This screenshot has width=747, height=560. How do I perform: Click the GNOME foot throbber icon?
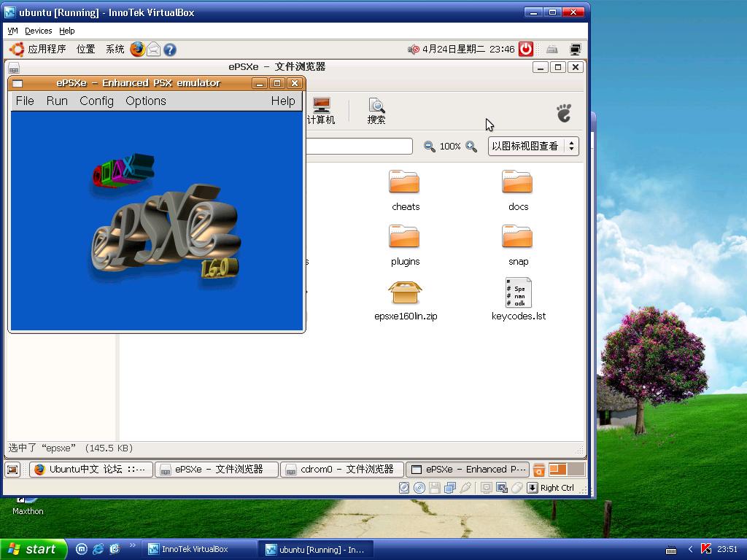(x=564, y=113)
